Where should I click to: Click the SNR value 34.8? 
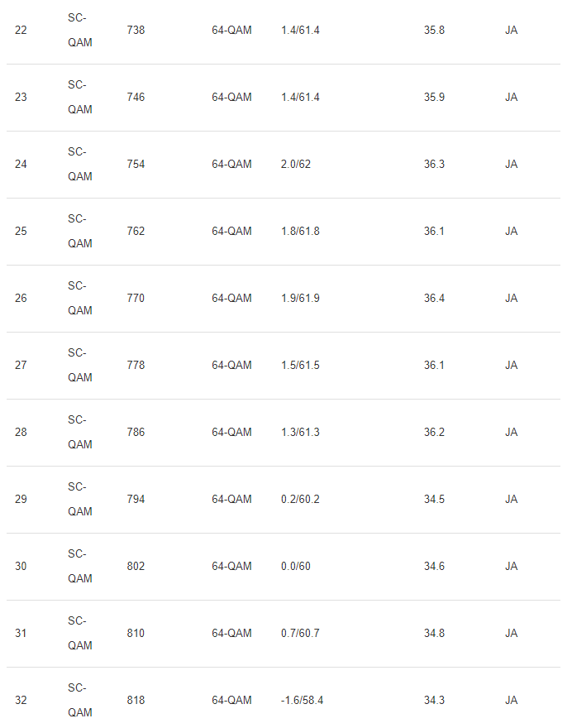[434, 634]
